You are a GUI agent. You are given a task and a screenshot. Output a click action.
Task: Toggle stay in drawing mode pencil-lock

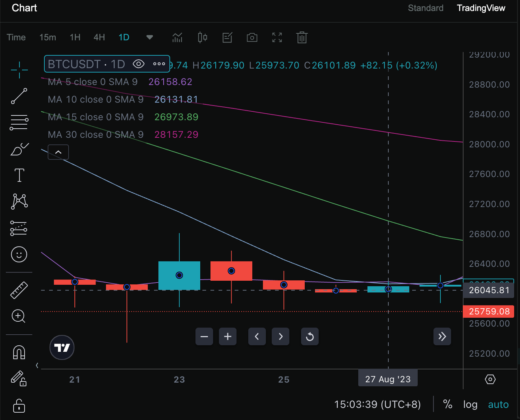[19, 379]
